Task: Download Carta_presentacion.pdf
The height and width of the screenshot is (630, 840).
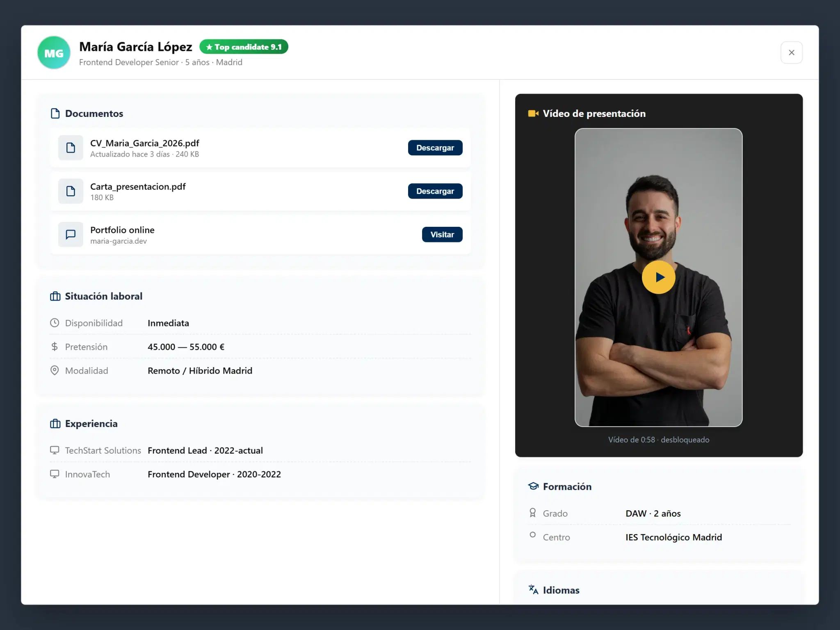Action: click(x=435, y=191)
